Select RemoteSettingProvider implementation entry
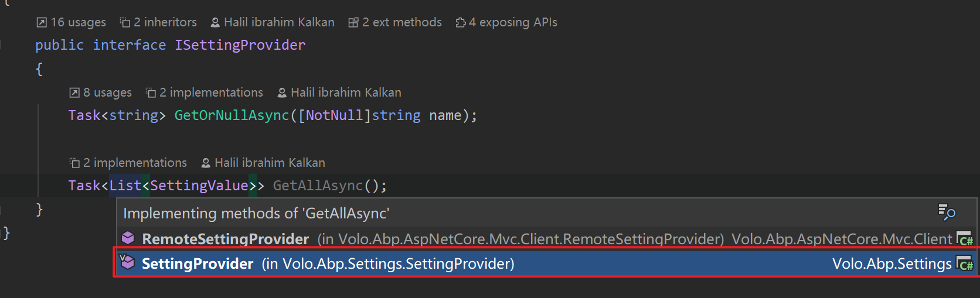 (x=546, y=239)
